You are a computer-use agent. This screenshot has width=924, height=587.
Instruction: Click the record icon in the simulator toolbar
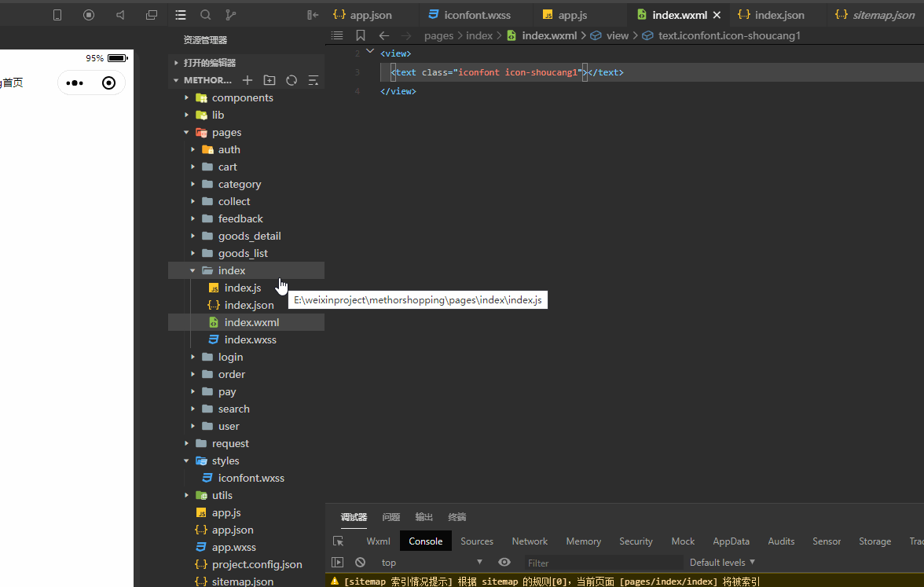pos(88,15)
